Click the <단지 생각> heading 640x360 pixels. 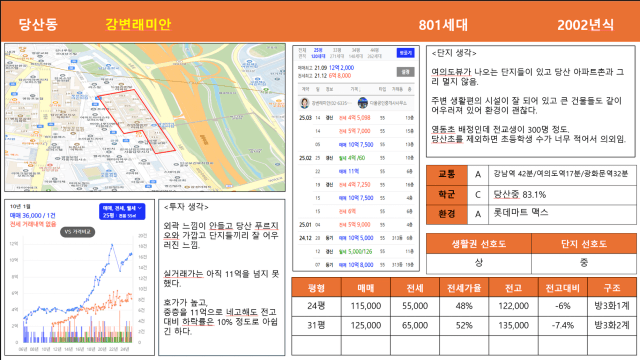point(454,53)
